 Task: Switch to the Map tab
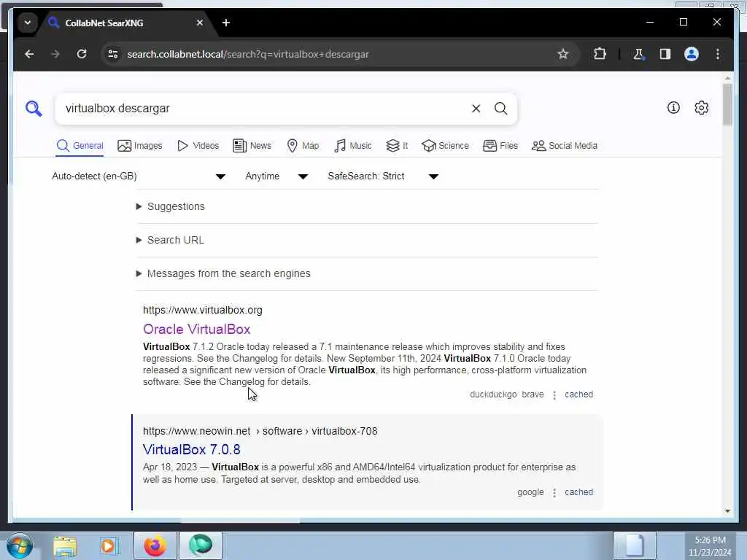coord(303,146)
